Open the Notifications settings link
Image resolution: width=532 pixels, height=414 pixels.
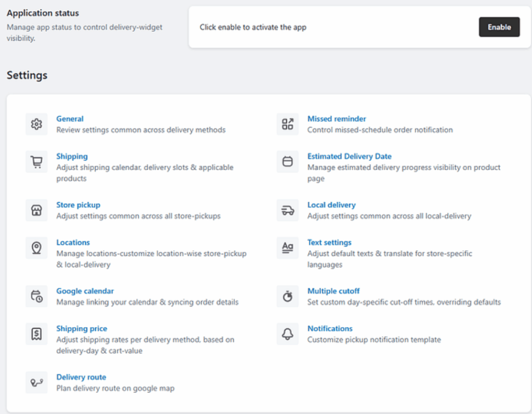[x=330, y=328]
